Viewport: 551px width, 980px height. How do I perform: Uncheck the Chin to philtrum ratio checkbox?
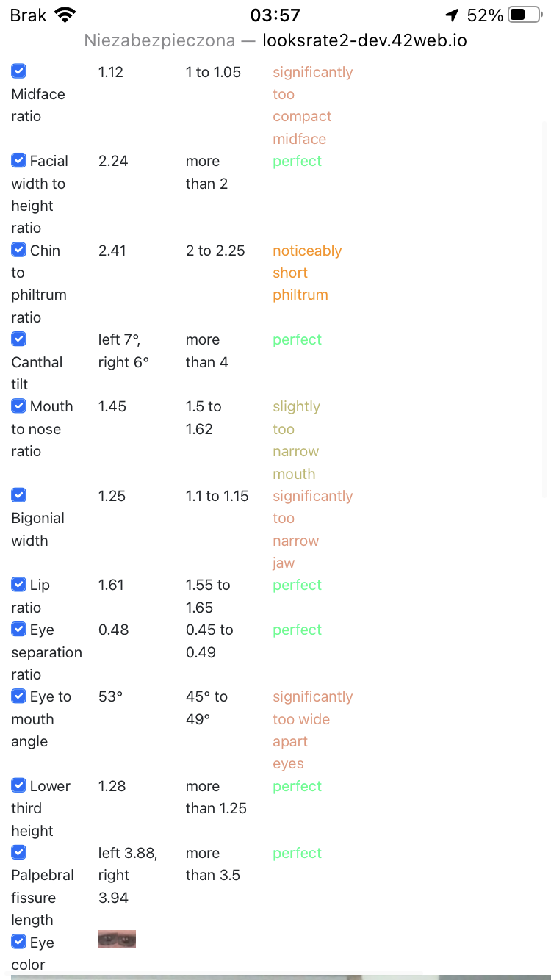[19, 250]
